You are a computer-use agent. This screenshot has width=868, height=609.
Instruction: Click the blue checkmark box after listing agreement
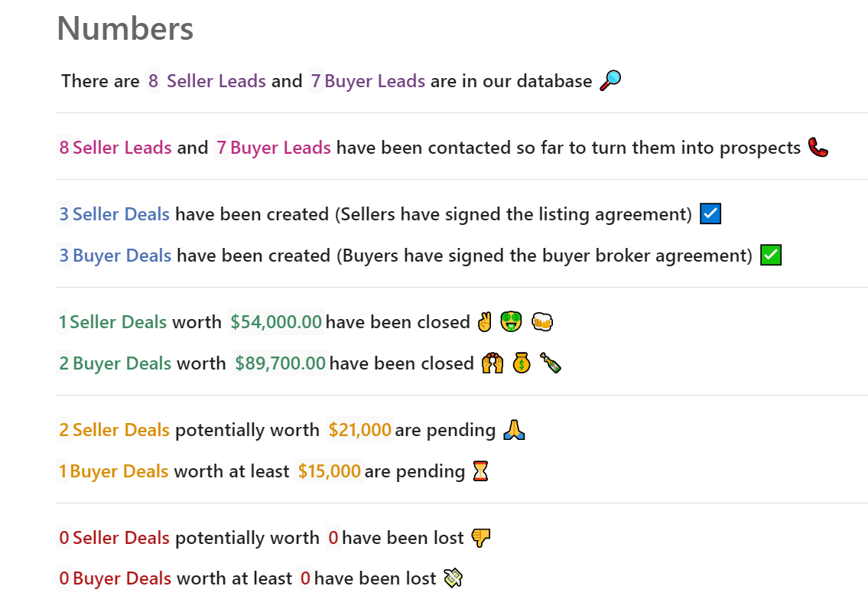(x=710, y=213)
